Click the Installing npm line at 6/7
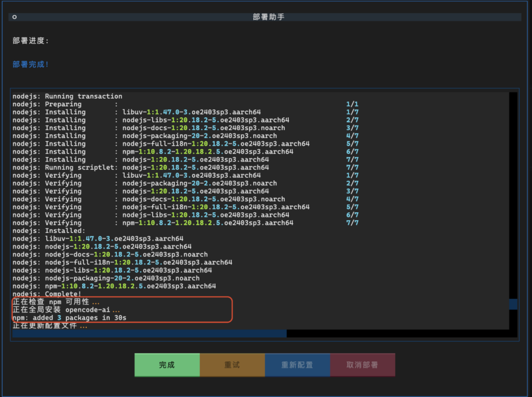Image resolution: width=532 pixels, height=397 pixels. coord(185,152)
